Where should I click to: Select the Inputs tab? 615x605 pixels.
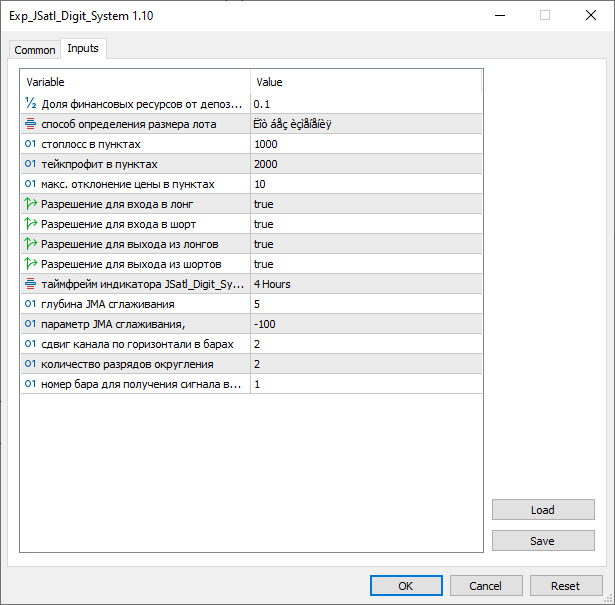[83, 48]
